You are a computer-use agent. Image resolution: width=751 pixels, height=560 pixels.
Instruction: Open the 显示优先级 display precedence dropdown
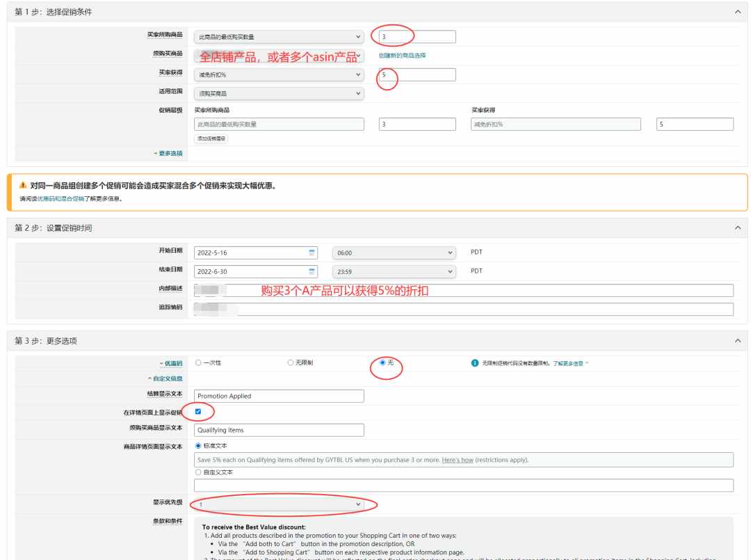point(279,504)
